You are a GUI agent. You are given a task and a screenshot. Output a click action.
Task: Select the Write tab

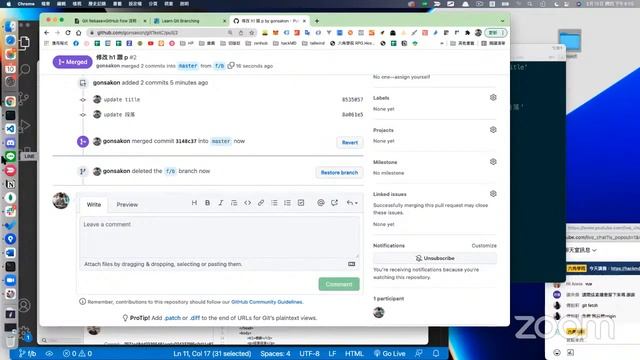pyautogui.click(x=93, y=204)
